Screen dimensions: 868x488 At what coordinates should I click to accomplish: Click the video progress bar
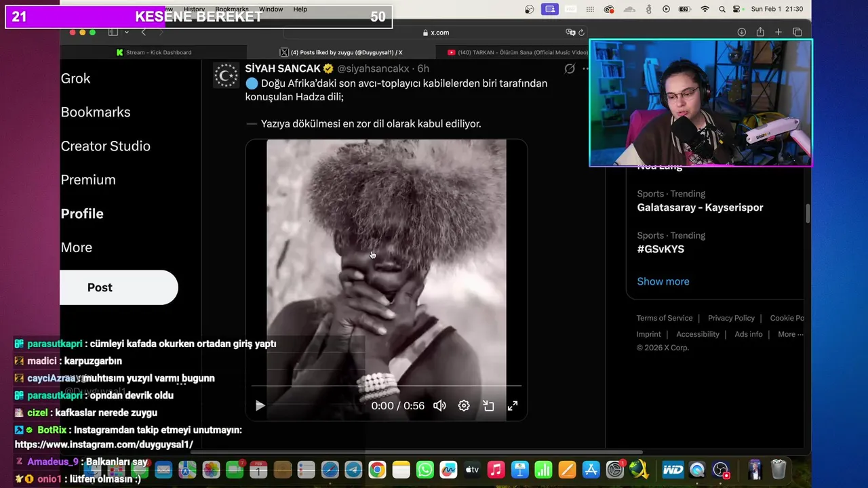tap(387, 386)
